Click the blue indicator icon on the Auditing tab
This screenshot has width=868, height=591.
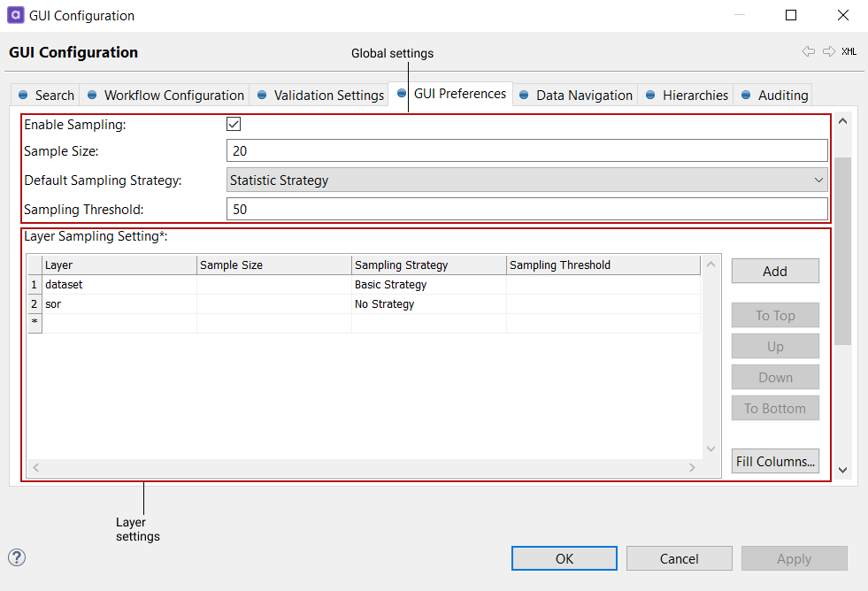pyautogui.click(x=745, y=95)
